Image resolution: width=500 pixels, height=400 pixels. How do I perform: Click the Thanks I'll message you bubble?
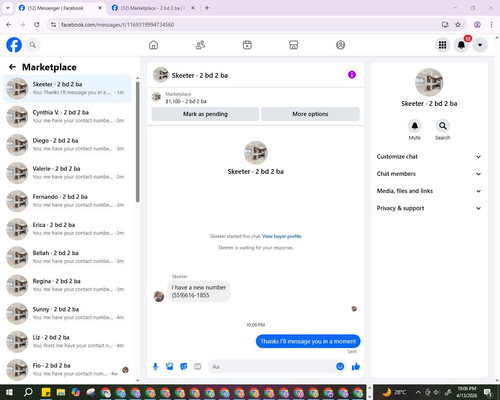click(x=308, y=341)
